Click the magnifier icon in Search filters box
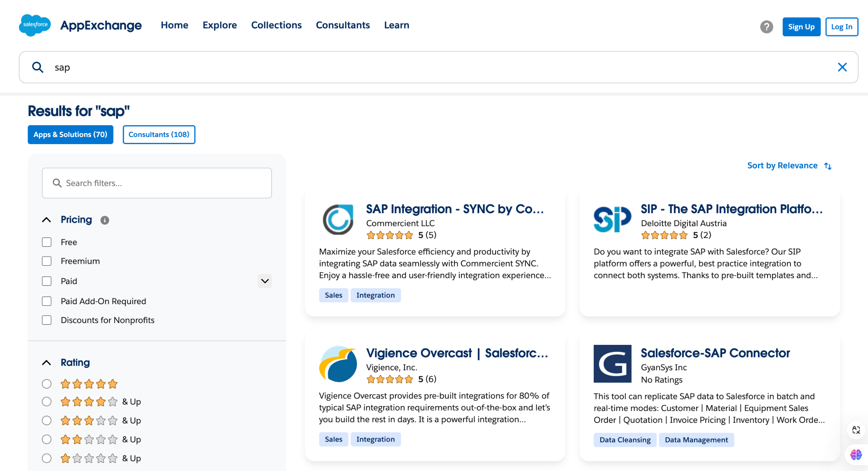The image size is (868, 471). [x=57, y=183]
